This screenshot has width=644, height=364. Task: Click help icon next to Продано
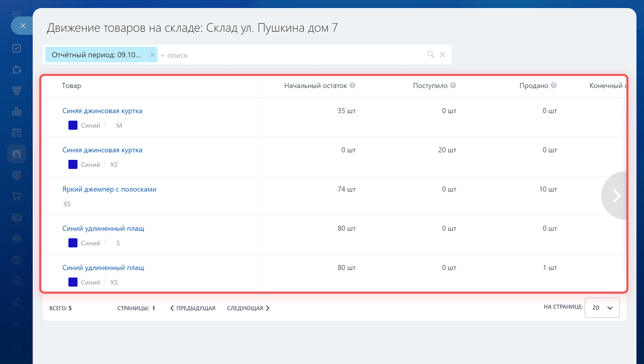pos(554,85)
